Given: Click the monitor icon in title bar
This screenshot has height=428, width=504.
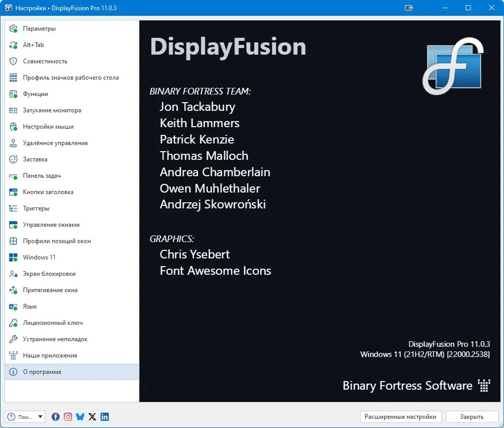Looking at the screenshot, I should point(409,8).
